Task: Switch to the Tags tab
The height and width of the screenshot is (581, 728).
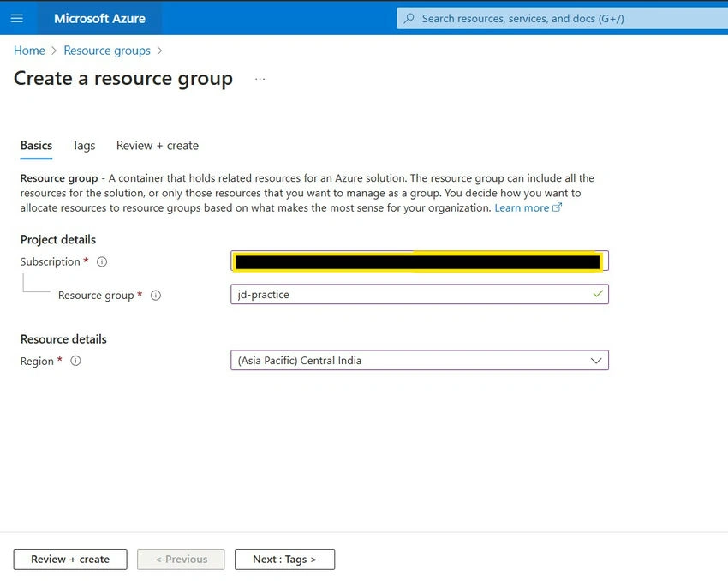Action: pos(84,146)
